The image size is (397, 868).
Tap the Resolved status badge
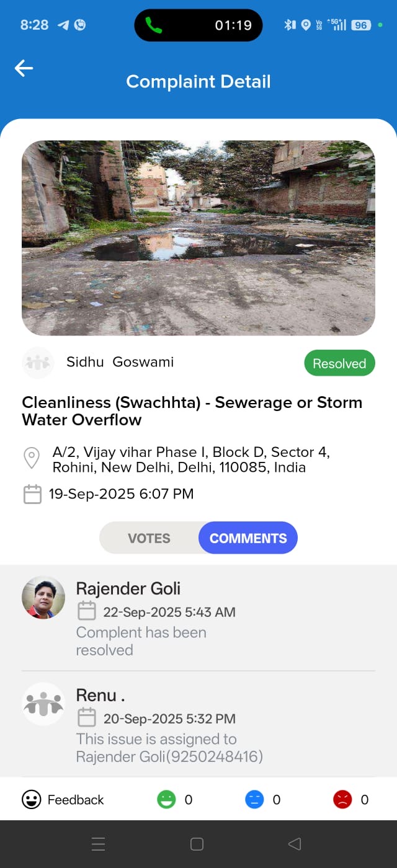[339, 363]
